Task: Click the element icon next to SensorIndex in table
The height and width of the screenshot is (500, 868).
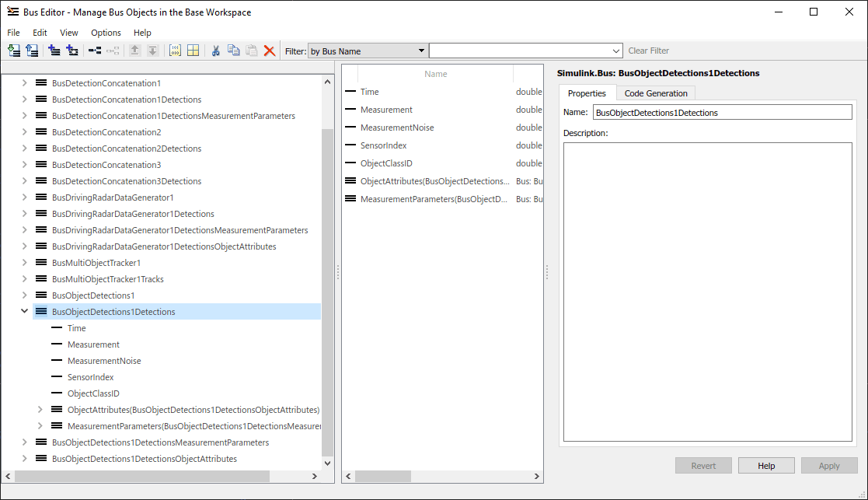Action: [350, 145]
